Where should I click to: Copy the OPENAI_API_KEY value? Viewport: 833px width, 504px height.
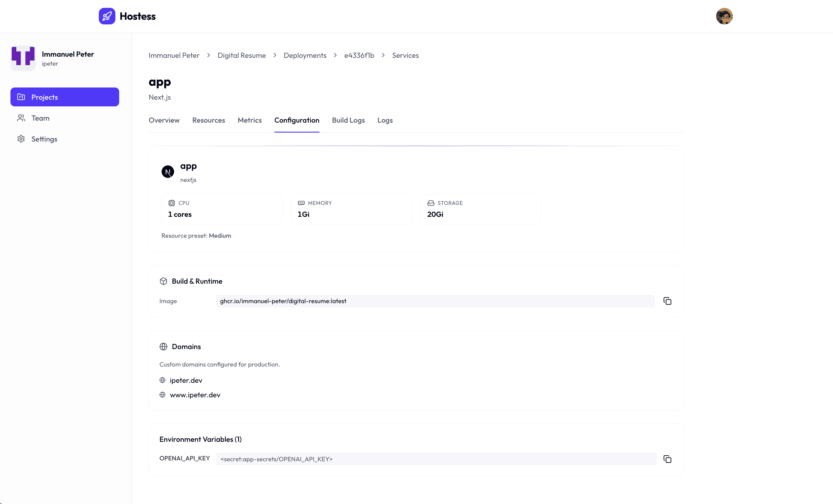(x=667, y=459)
